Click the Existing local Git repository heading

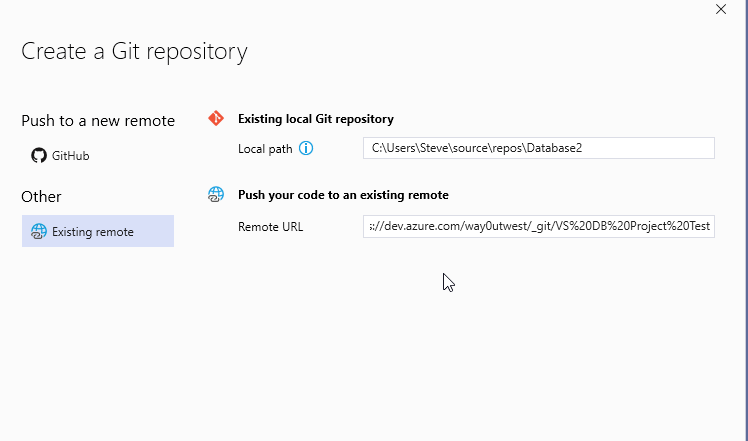pyautogui.click(x=315, y=118)
